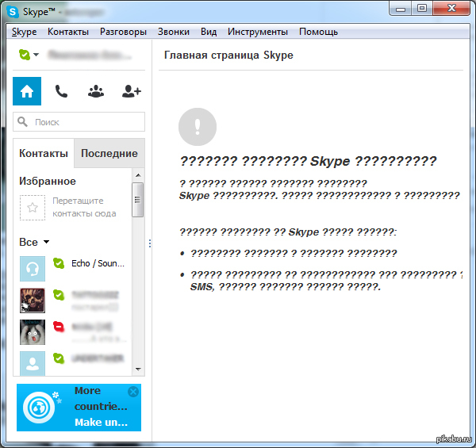The height and width of the screenshot is (448, 476).
Task: Expand the Все contacts filter dropdown
Action: tap(46, 242)
